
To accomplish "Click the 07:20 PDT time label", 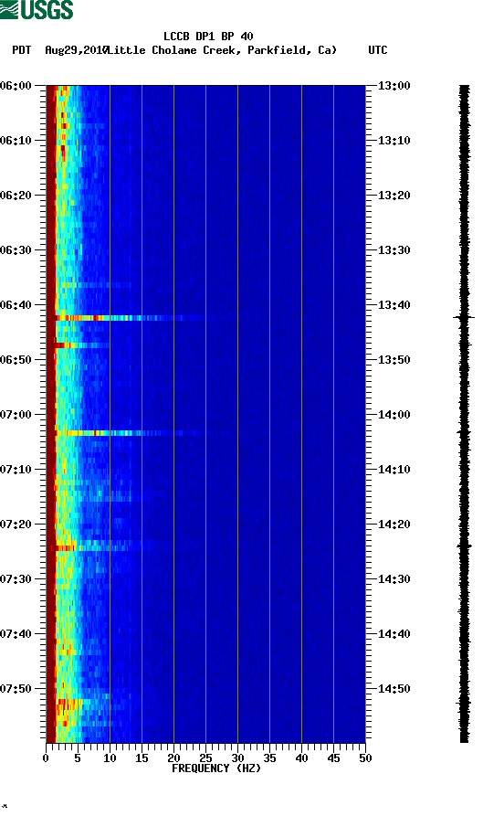I will pos(16,525).
